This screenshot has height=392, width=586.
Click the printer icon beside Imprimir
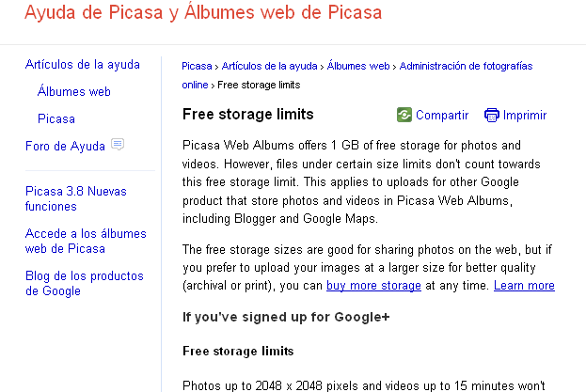(x=491, y=115)
